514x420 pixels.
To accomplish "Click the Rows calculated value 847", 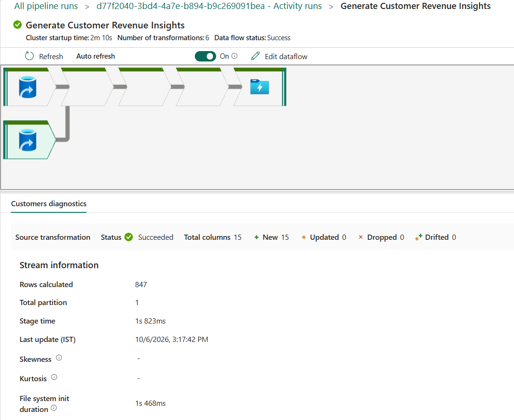I will tap(141, 285).
